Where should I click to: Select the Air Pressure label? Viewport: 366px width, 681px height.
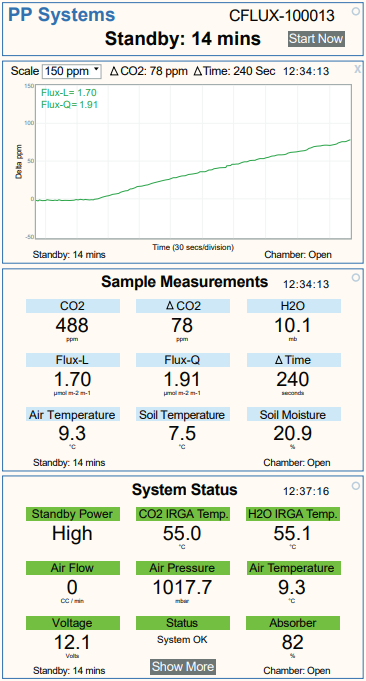tap(183, 568)
